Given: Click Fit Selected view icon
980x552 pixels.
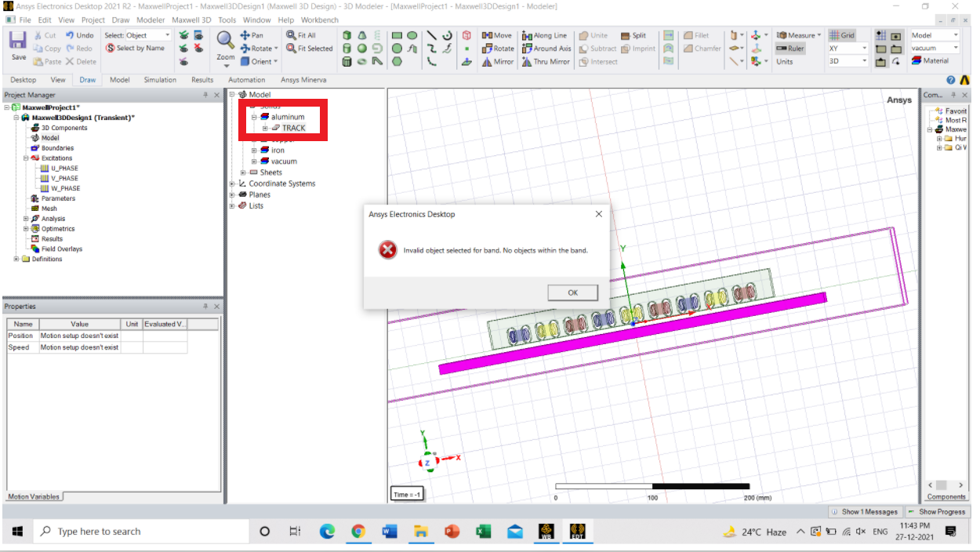Looking at the screenshot, I should [310, 49].
